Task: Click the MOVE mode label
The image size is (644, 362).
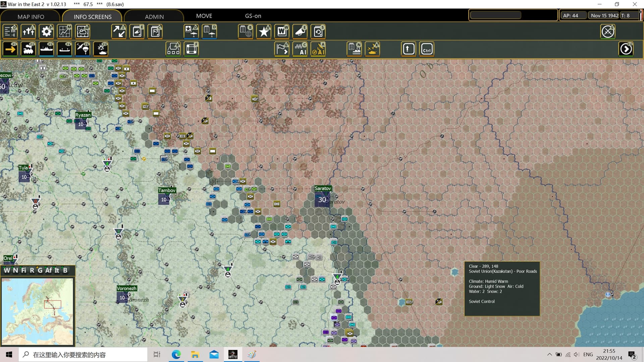Action: click(204, 16)
